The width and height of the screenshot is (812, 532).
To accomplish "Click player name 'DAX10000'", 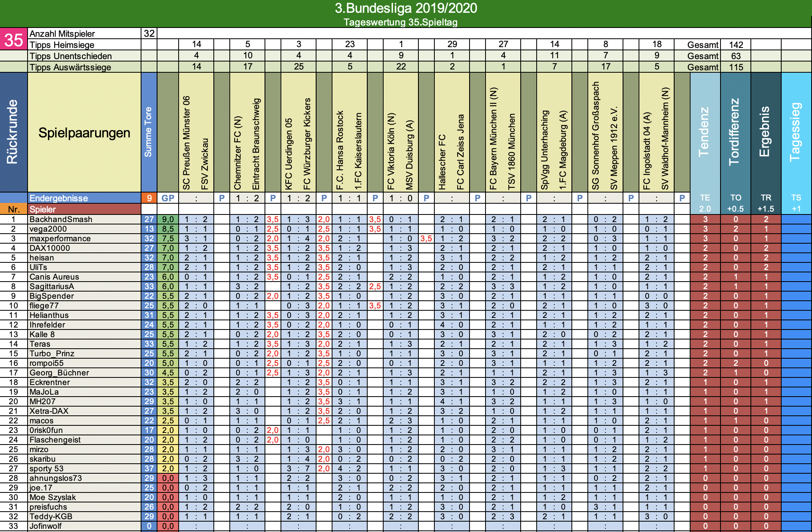I will 50,248.
